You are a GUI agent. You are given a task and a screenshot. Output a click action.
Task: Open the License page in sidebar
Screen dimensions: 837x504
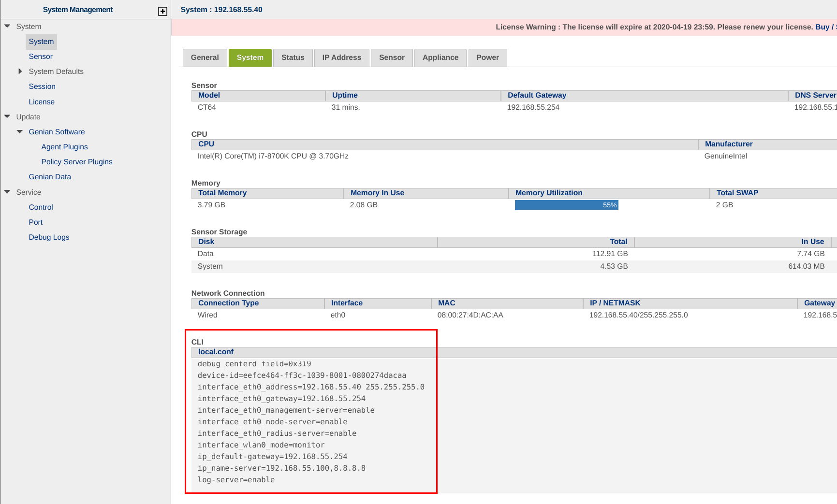coord(42,102)
